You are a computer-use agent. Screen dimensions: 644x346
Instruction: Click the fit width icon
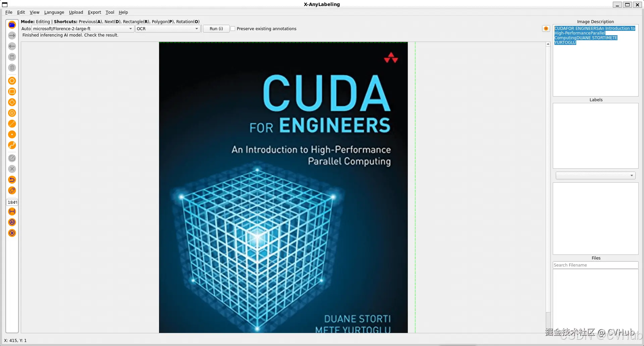coord(12,212)
